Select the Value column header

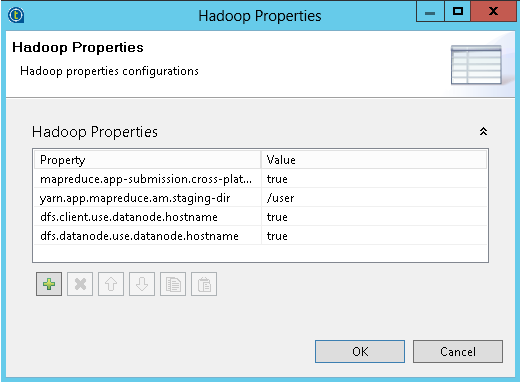(x=374, y=160)
